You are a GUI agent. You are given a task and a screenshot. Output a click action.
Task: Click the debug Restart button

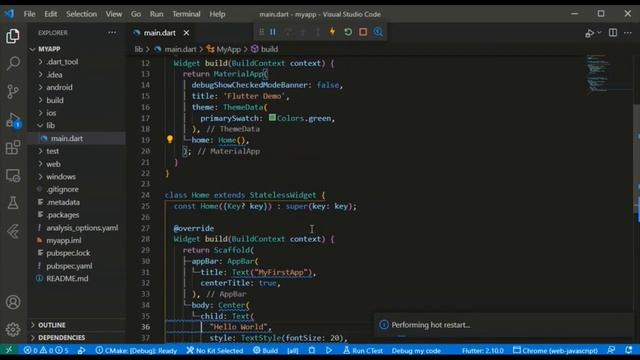point(348,32)
